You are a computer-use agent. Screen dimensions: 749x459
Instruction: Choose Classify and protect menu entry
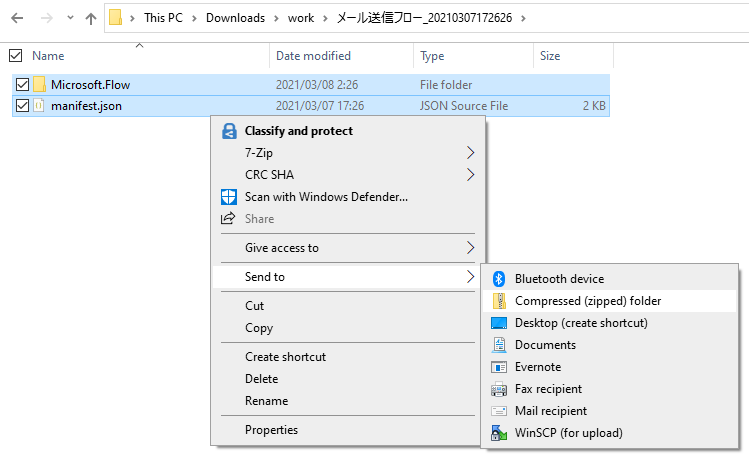pyautogui.click(x=299, y=131)
